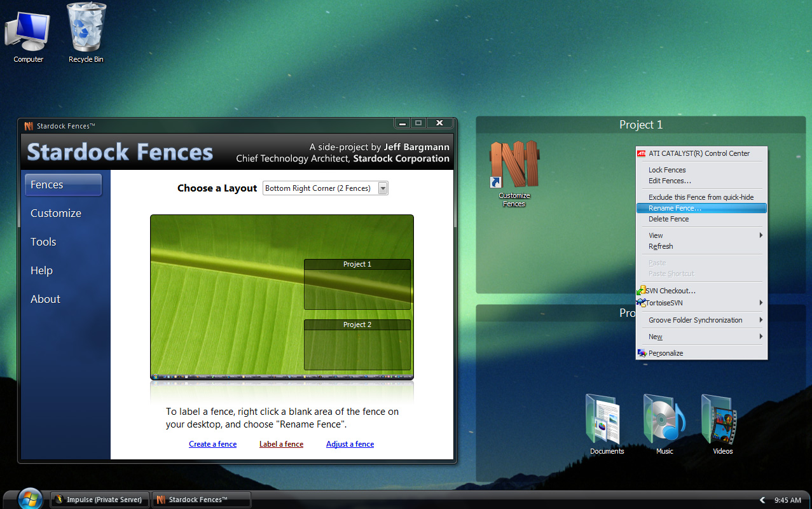The width and height of the screenshot is (812, 509).
Task: Click the SVN Checkout icon in context menu
Action: point(642,291)
